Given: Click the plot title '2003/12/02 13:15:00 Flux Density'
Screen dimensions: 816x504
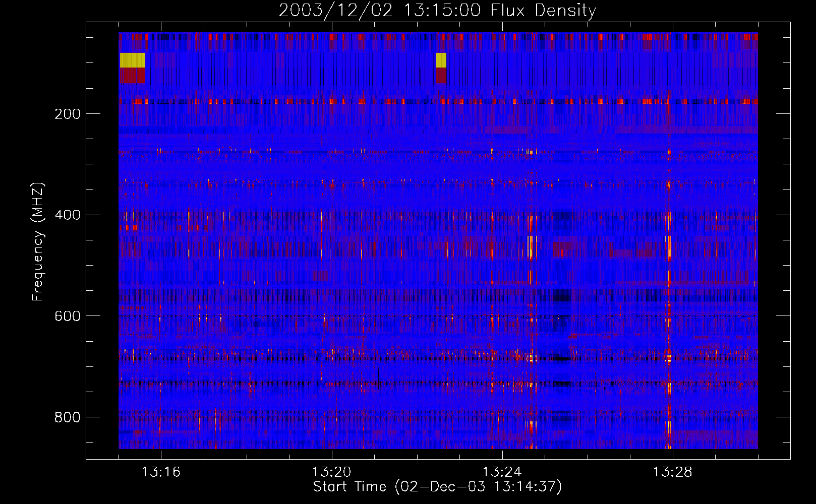Looking at the screenshot, I should pyautogui.click(x=437, y=10).
